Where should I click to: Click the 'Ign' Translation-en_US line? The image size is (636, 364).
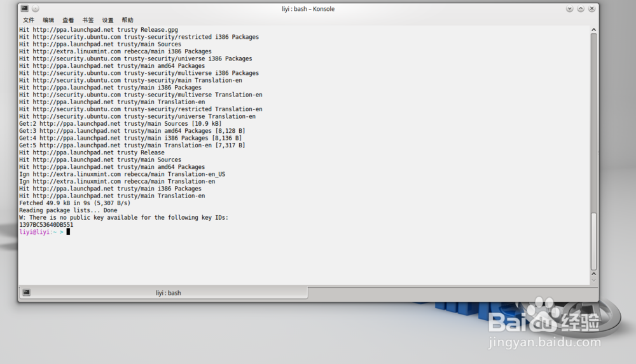pyautogui.click(x=122, y=174)
